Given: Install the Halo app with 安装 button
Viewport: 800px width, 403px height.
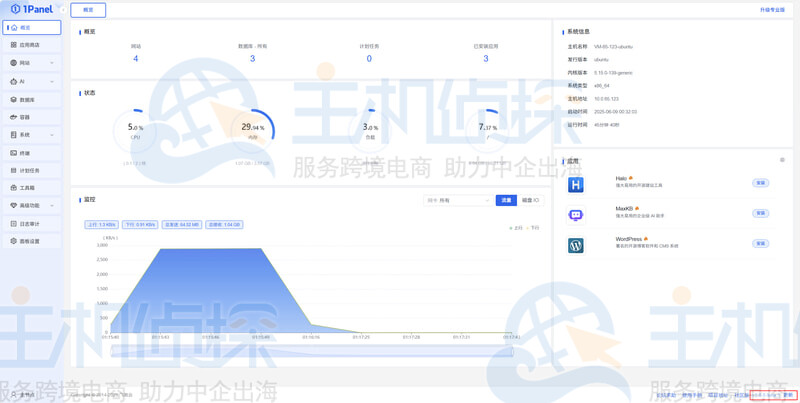Looking at the screenshot, I should 760,183.
